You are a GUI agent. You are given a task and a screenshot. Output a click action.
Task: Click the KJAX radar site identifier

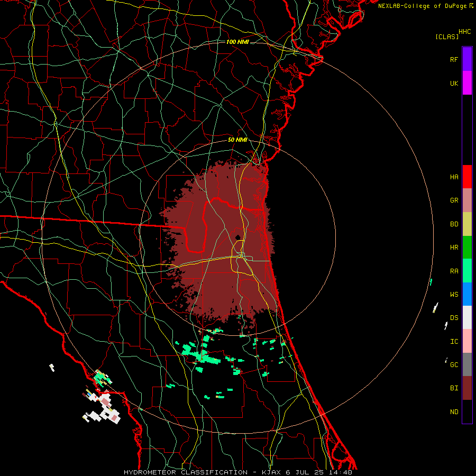(270, 472)
